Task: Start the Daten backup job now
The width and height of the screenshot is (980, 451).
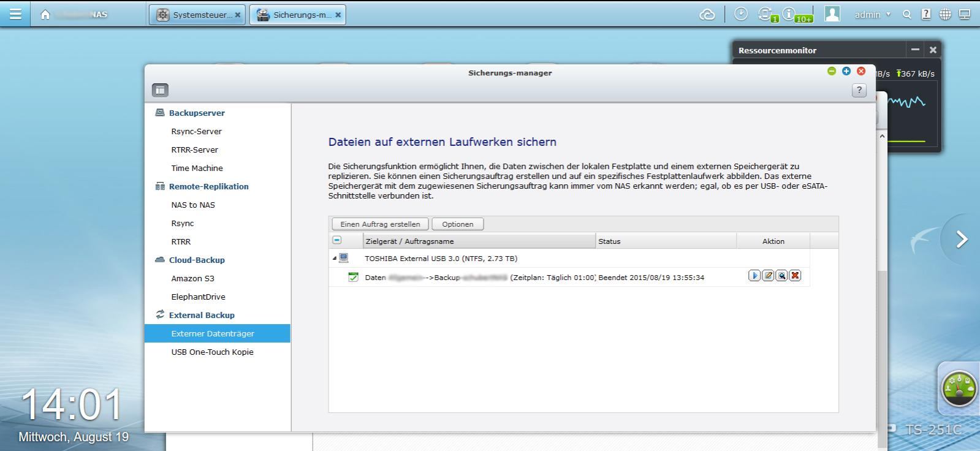Action: (x=754, y=276)
